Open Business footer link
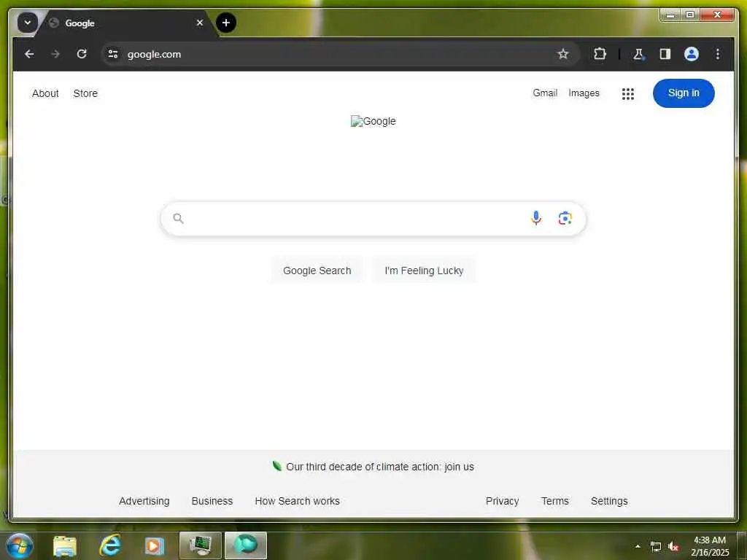The image size is (747, 560). point(212,501)
